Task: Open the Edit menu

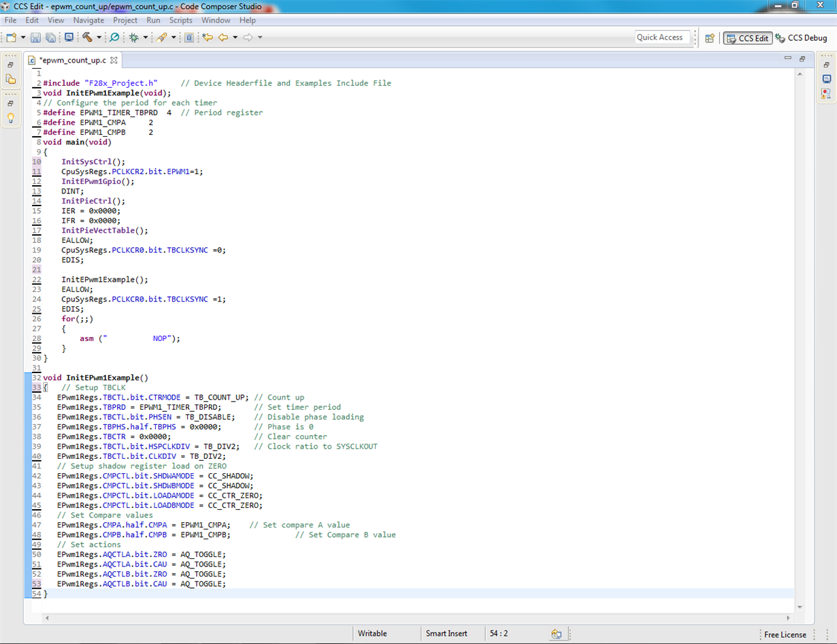Action: click(32, 20)
